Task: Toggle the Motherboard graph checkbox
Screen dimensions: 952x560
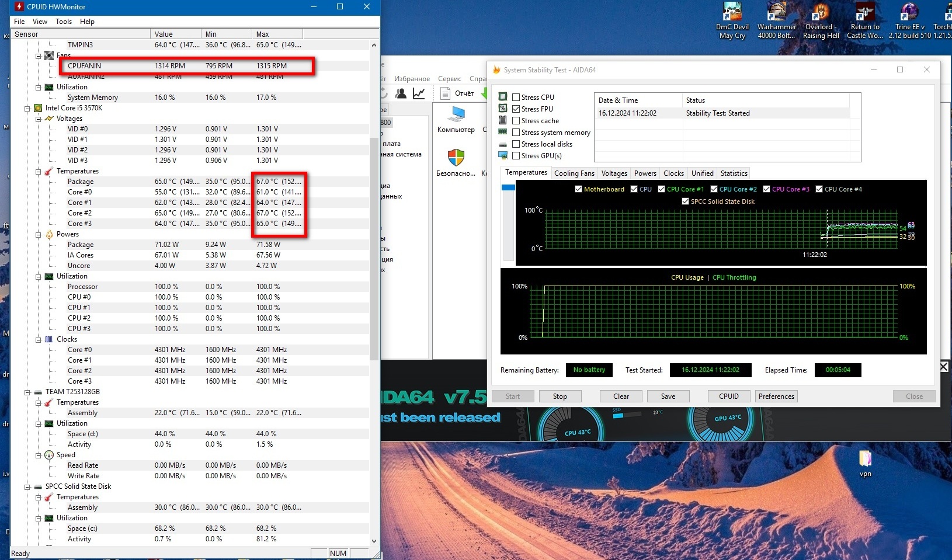Action: (x=578, y=189)
